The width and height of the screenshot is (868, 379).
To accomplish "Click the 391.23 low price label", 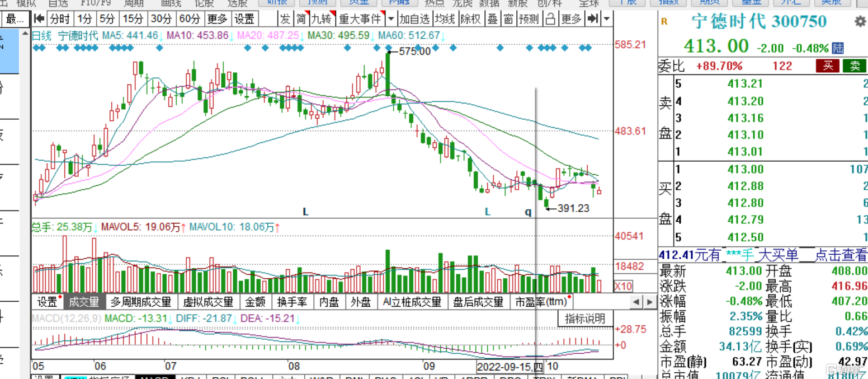I will pyautogui.click(x=573, y=208).
